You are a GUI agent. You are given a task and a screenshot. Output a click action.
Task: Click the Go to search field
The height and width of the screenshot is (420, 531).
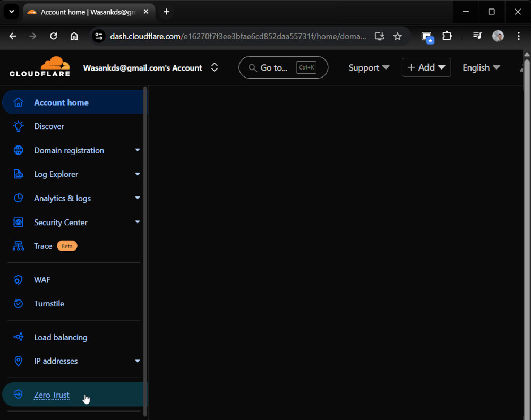pyautogui.click(x=283, y=67)
